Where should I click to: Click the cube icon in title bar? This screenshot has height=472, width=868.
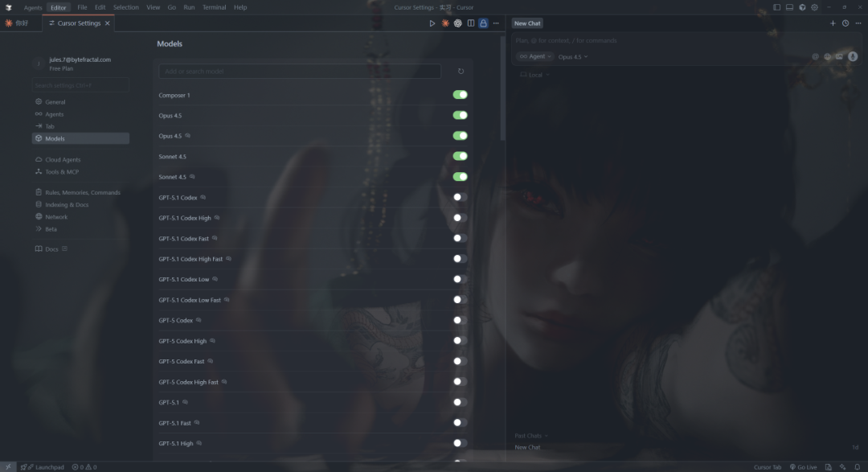tap(802, 7)
